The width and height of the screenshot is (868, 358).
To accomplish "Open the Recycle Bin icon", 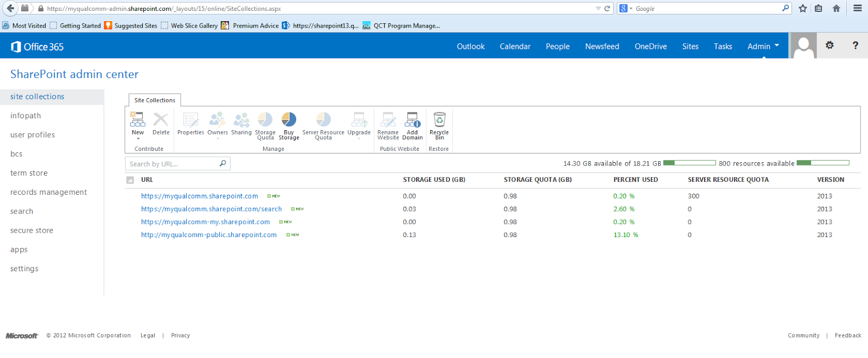I will pos(439,119).
